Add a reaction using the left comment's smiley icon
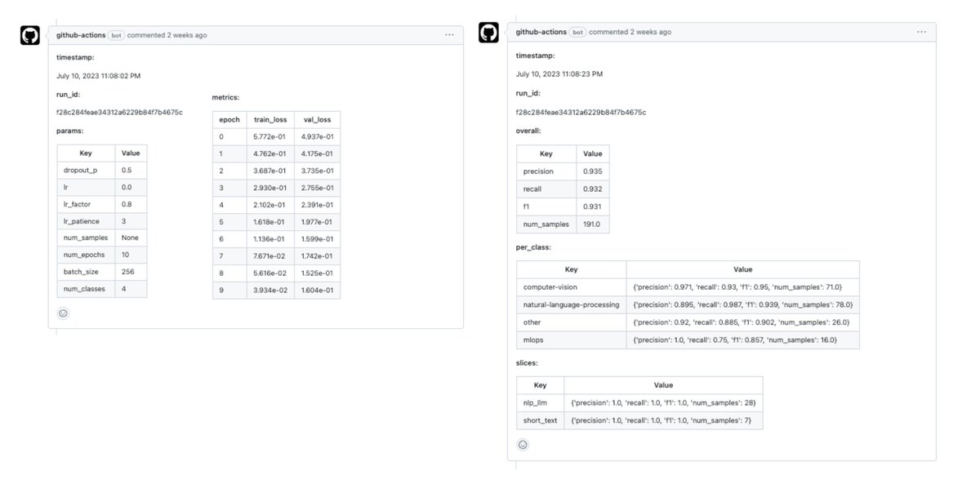This screenshot has height=484, width=980. (x=63, y=313)
